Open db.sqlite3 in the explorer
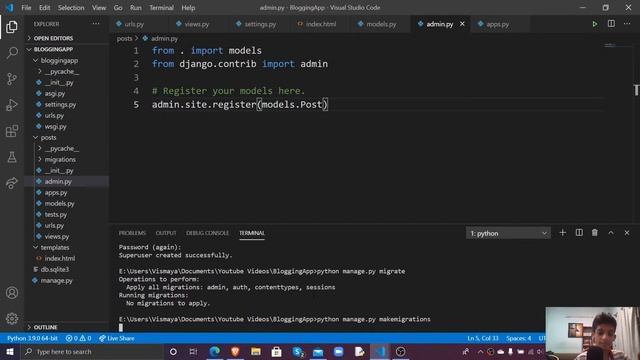The image size is (640, 360). [55, 269]
